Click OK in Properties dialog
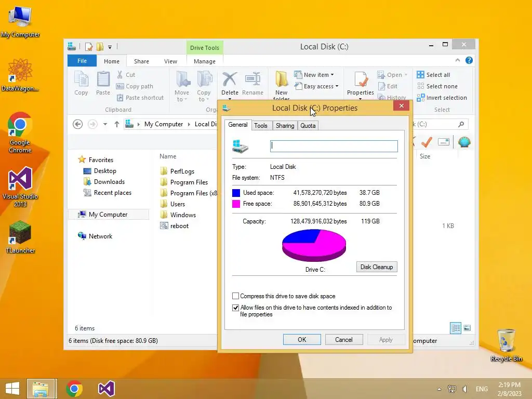 click(x=302, y=340)
